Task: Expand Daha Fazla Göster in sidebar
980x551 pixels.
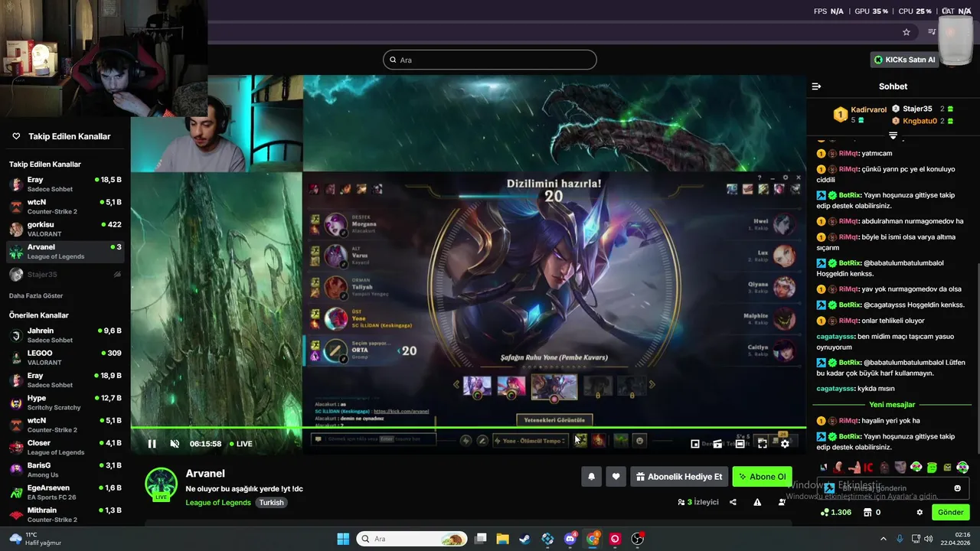Action: [36, 295]
